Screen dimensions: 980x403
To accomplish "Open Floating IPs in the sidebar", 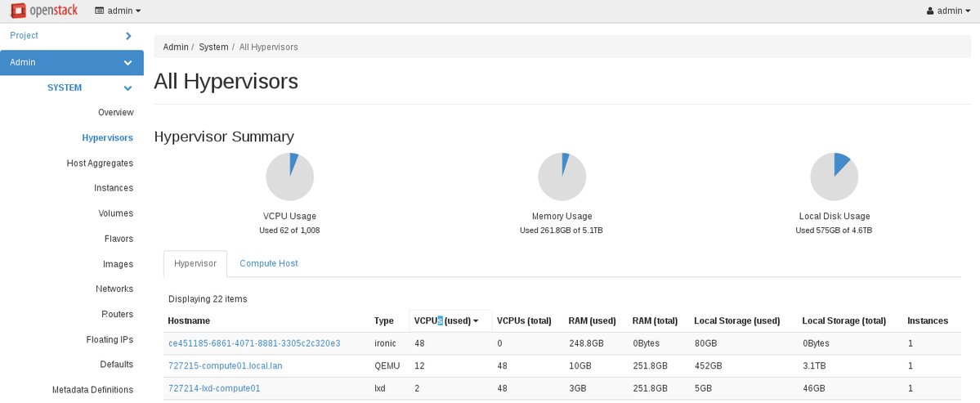I will [x=110, y=340].
